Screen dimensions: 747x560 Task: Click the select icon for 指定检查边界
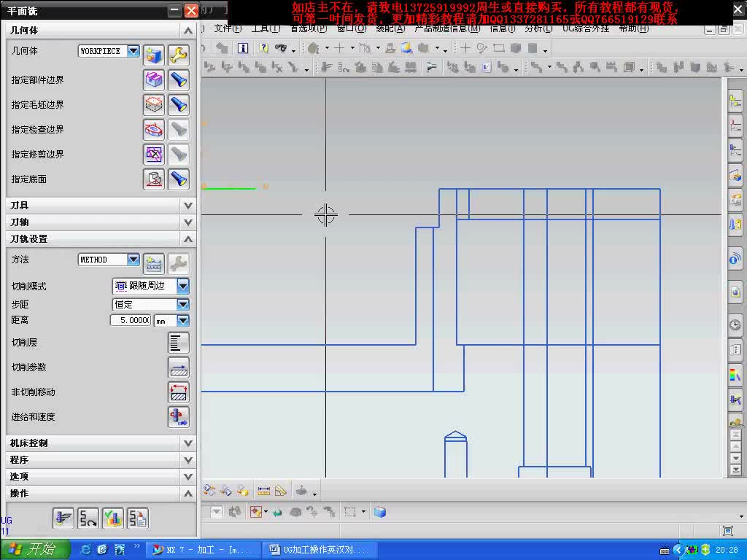(153, 130)
